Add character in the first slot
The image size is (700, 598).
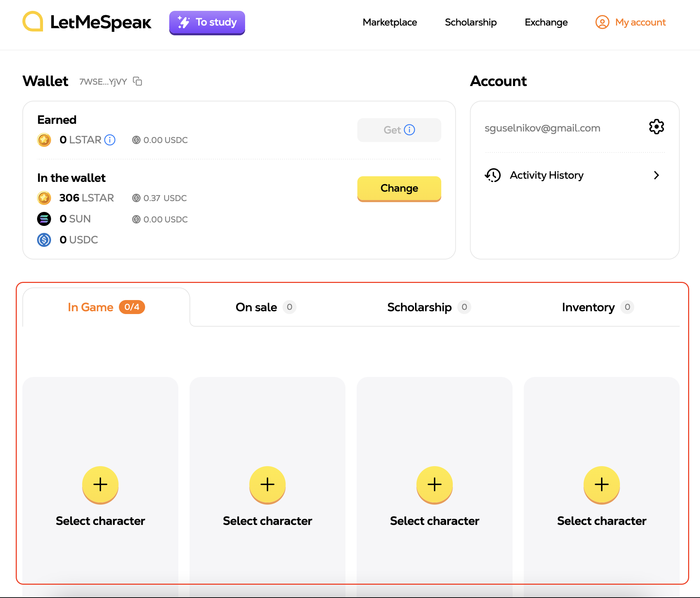pos(100,485)
